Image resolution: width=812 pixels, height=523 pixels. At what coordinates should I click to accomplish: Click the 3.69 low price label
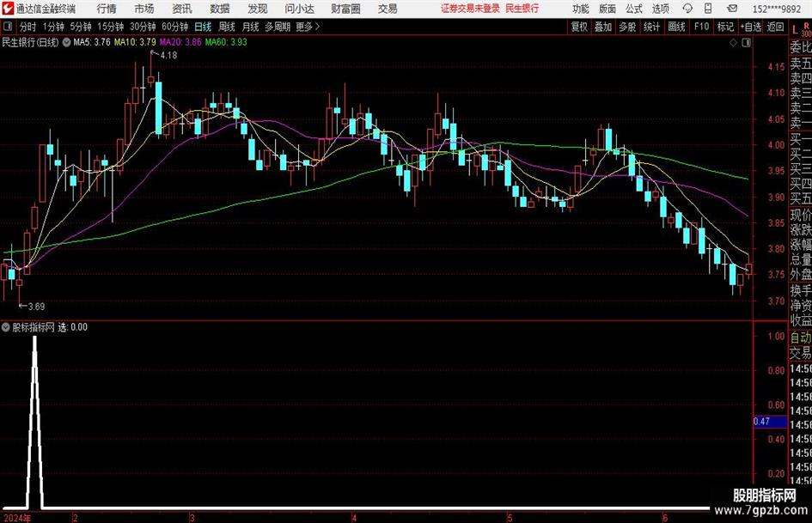(x=36, y=307)
